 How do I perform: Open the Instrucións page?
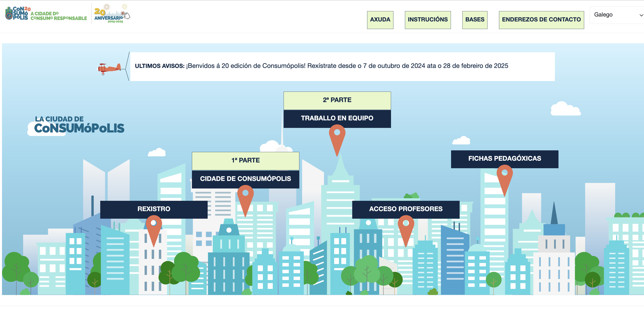(x=427, y=20)
